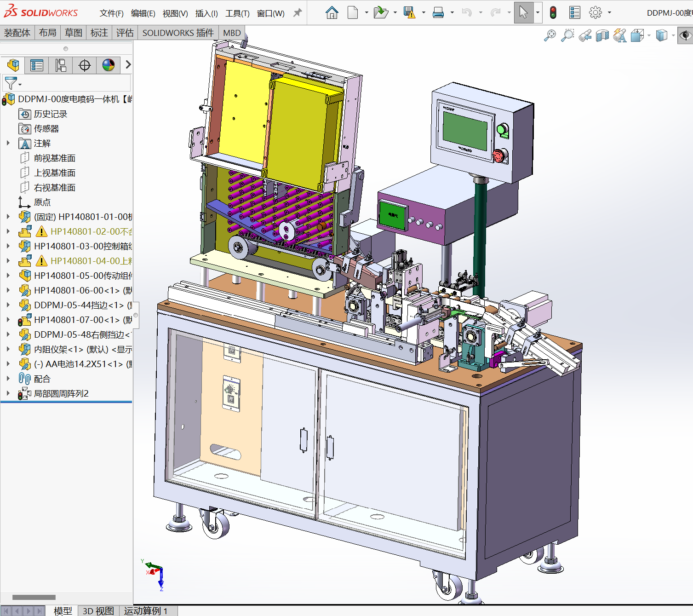Open Options gear dropdown arrow
Screen dimensions: 693x616
[x=609, y=12]
